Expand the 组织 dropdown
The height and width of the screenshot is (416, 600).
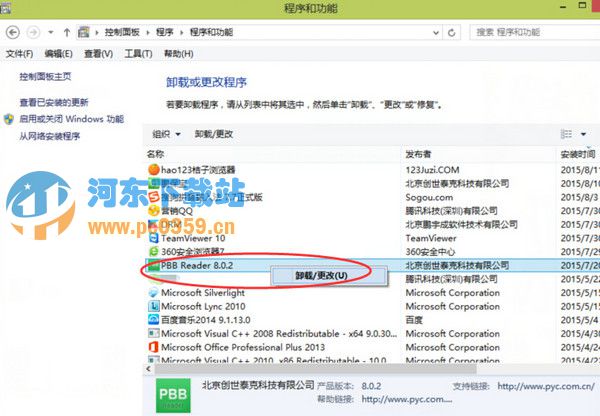[x=166, y=134]
